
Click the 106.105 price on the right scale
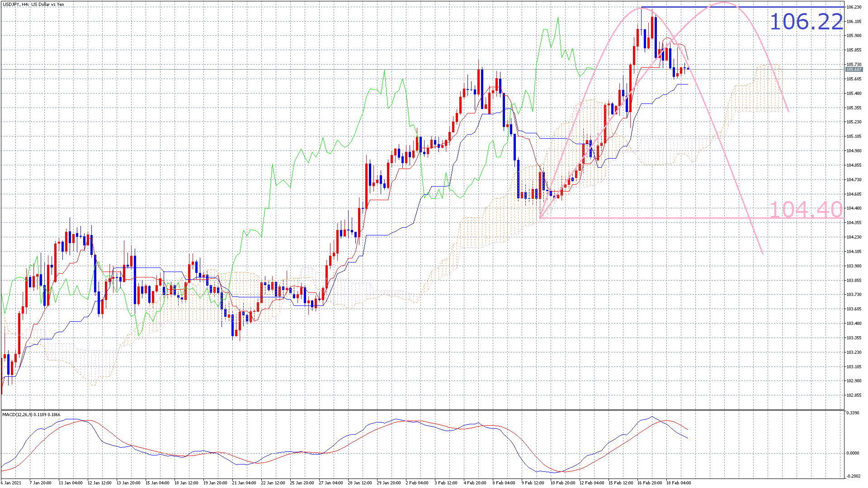(x=854, y=22)
